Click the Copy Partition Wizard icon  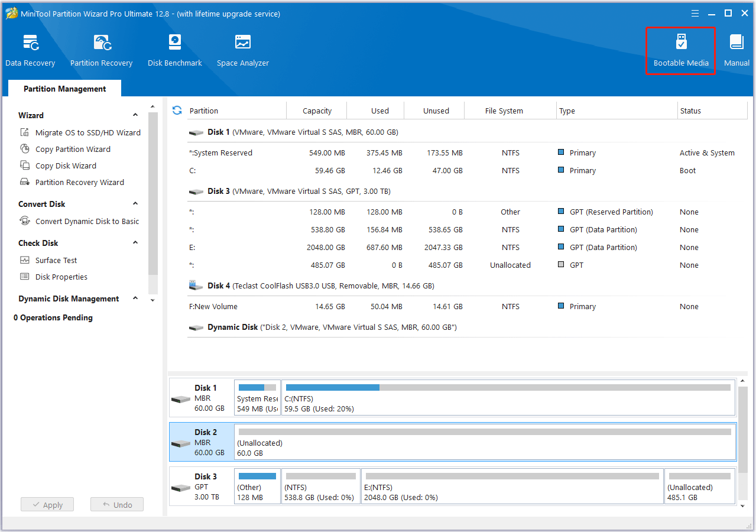click(25, 149)
